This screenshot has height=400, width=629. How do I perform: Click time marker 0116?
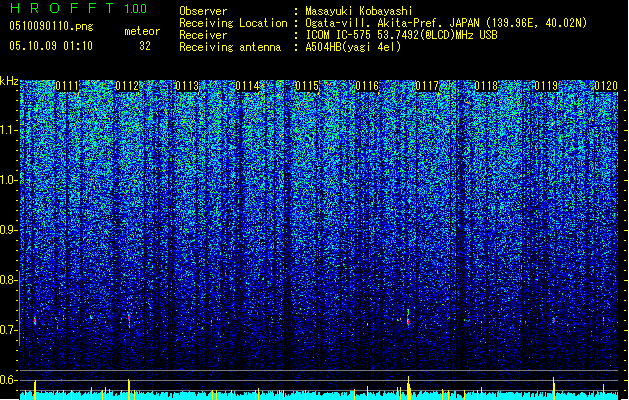[367, 86]
